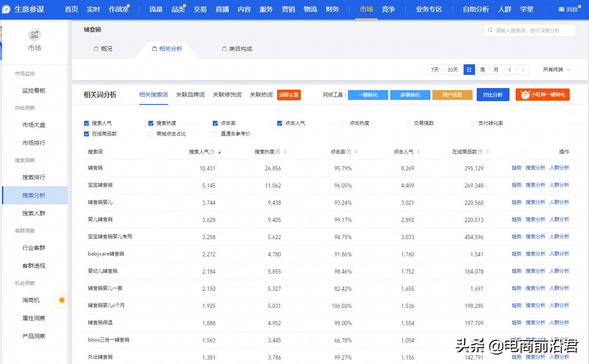The width and height of the screenshot is (589, 364).
Task: Switch to the 类目构成 tab
Action: click(237, 48)
